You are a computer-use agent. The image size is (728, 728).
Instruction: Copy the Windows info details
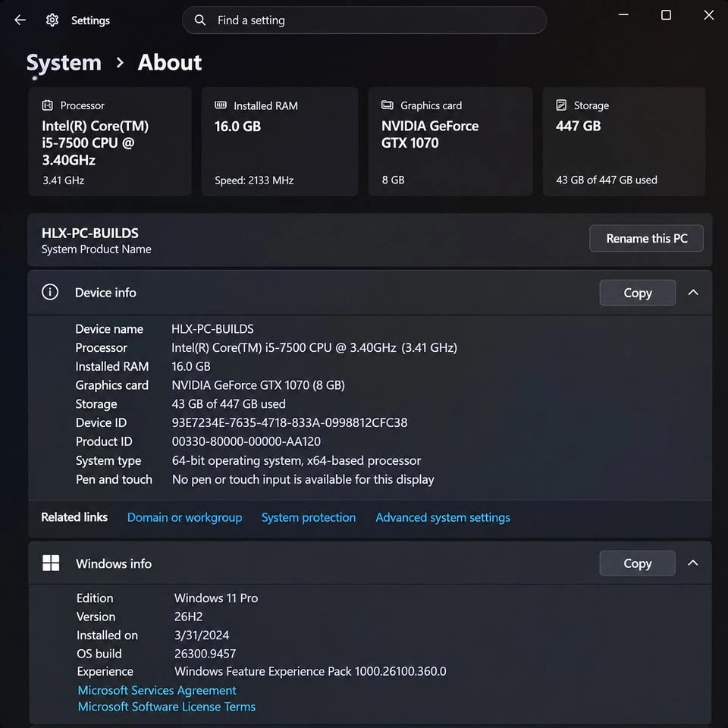(638, 563)
